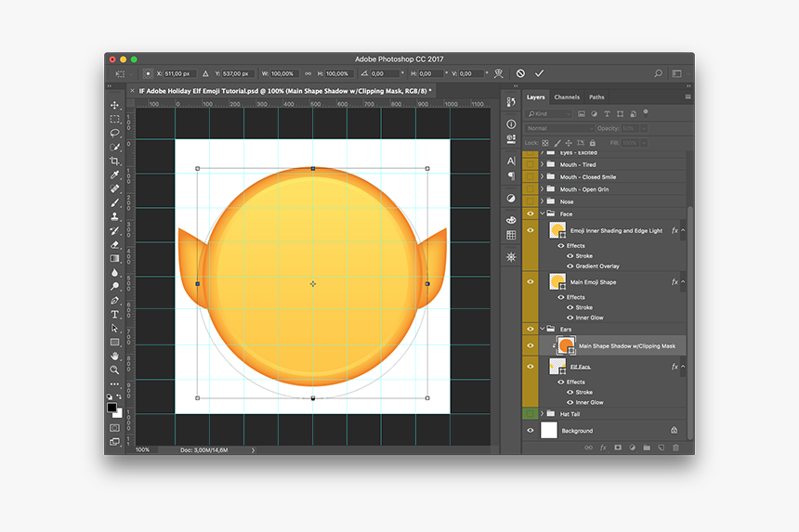The image size is (799, 532).
Task: Hide the Main Emoji Shape layer
Action: coord(530,281)
